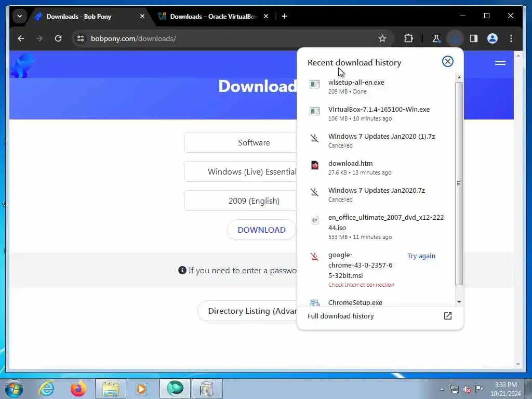Open site information icon in address bar
This screenshot has width=532, height=399.
(x=81, y=38)
